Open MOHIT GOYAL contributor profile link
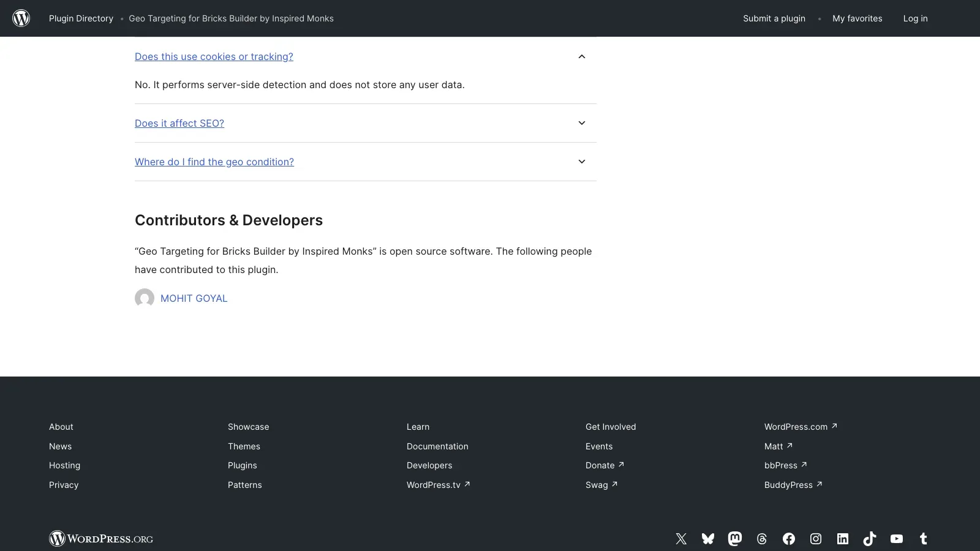 [194, 298]
